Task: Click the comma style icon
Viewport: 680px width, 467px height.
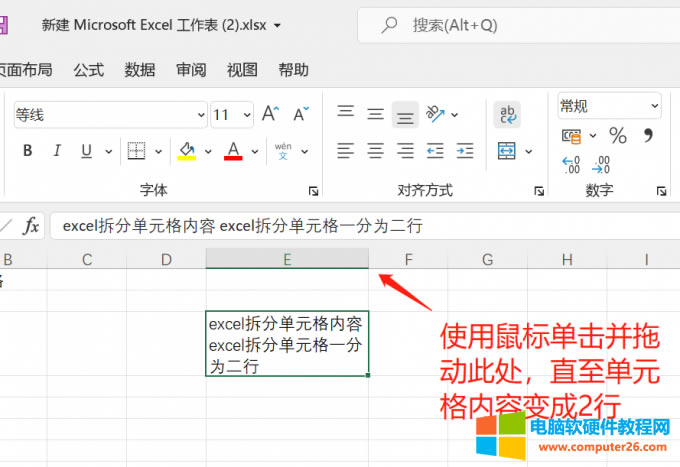Action: pyautogui.click(x=647, y=136)
